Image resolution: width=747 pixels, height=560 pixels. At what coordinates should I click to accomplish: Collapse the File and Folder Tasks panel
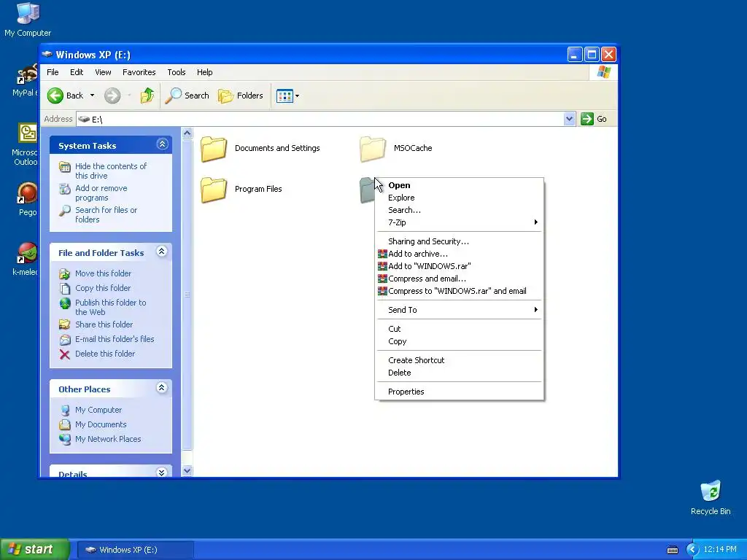tap(162, 252)
